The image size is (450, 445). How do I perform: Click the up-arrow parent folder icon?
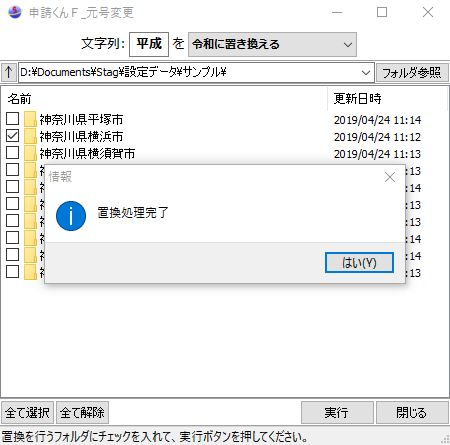point(9,72)
